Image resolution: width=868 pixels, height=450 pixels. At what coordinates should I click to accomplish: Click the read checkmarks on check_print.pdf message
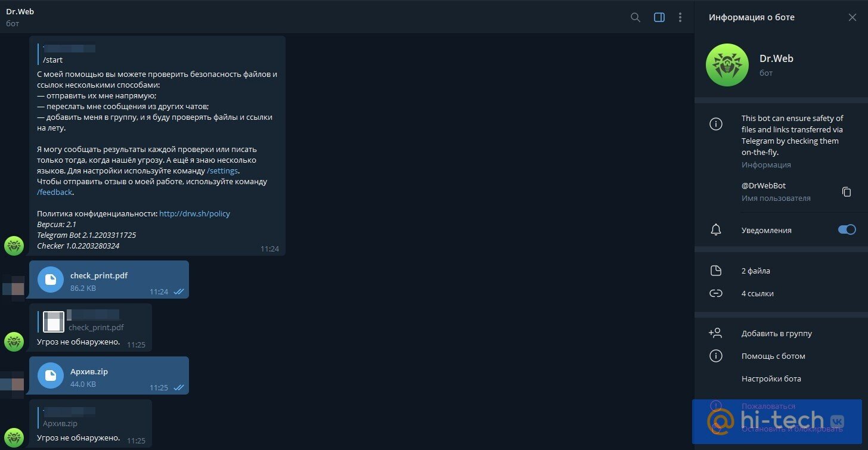[178, 291]
